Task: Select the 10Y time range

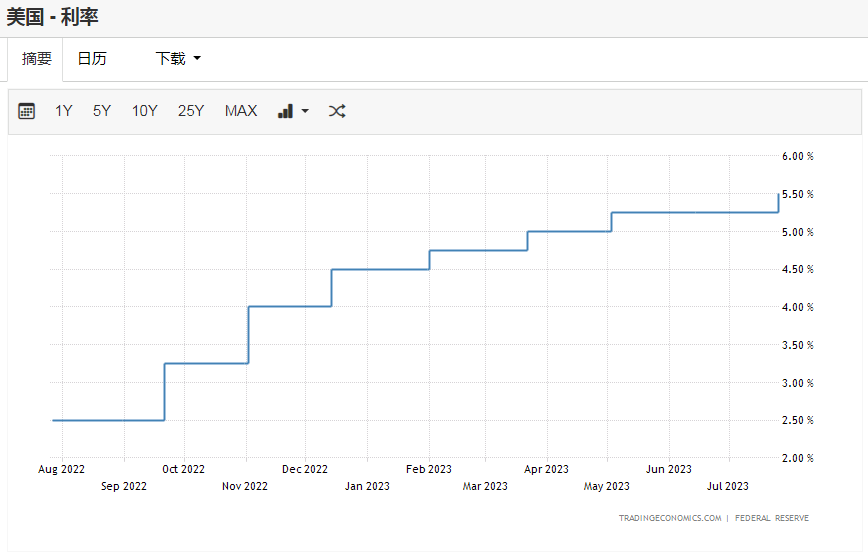Action: pos(144,111)
